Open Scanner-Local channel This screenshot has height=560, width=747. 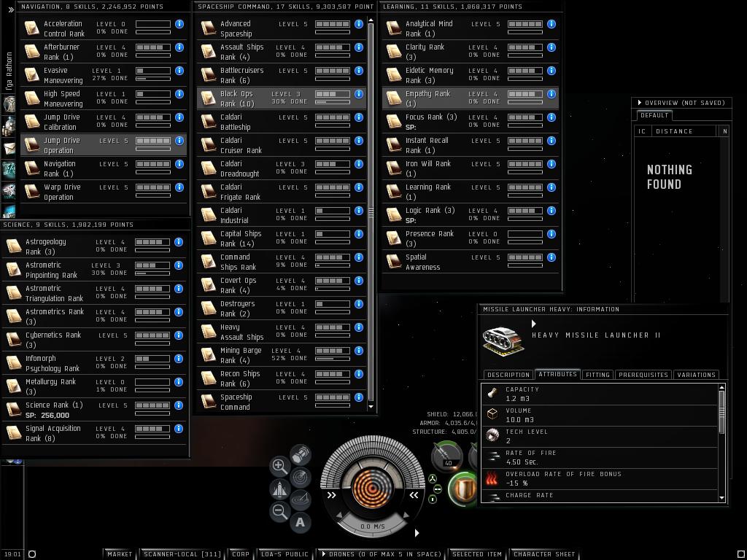click(x=182, y=554)
